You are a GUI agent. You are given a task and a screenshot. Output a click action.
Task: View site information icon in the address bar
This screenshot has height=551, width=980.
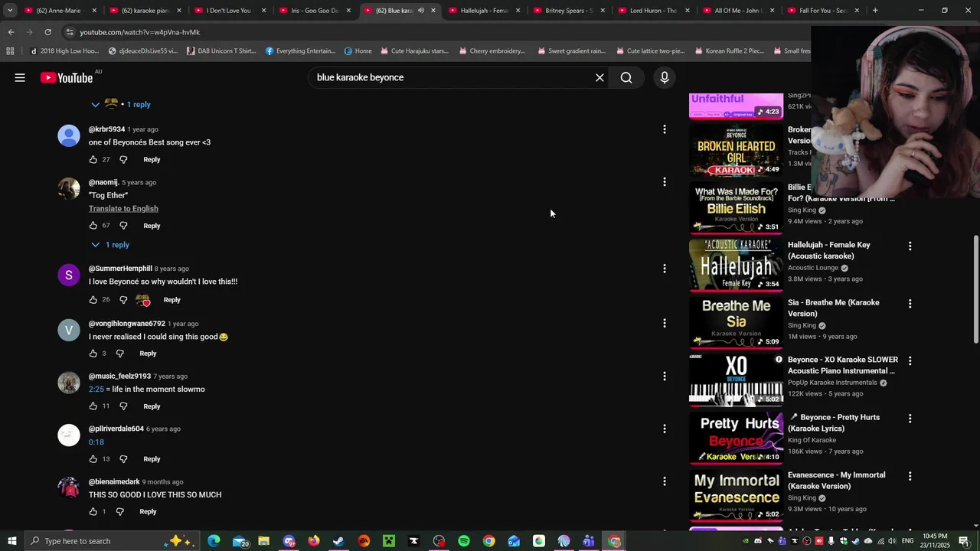click(70, 32)
